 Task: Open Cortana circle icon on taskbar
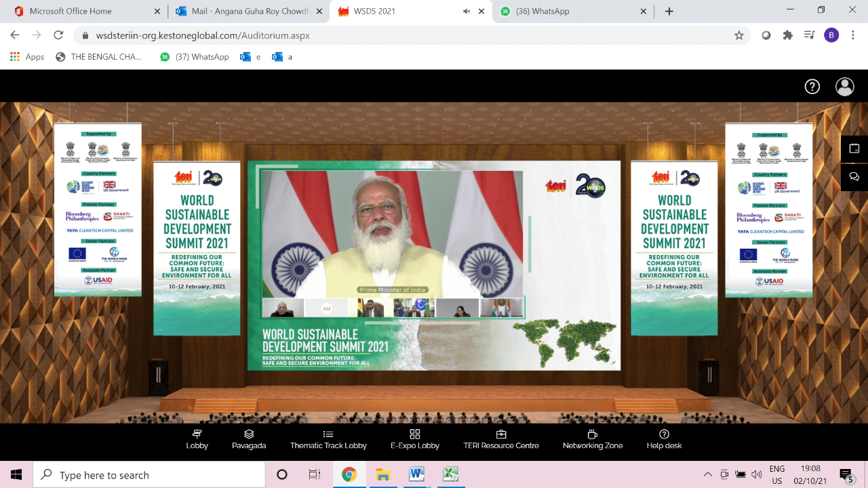click(x=282, y=474)
